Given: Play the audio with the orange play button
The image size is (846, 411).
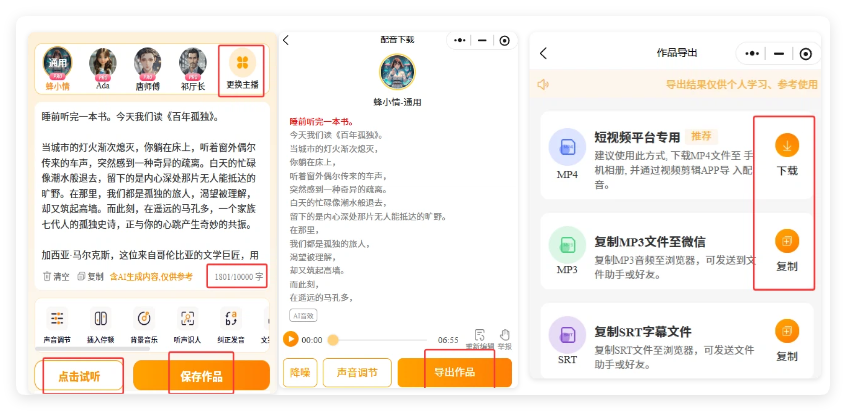Looking at the screenshot, I should point(291,340).
